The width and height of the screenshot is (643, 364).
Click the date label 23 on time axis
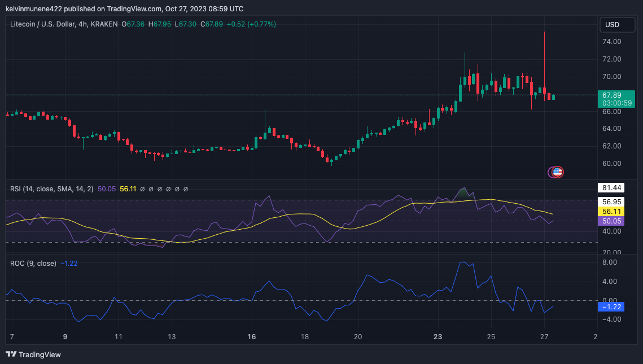[x=438, y=337]
